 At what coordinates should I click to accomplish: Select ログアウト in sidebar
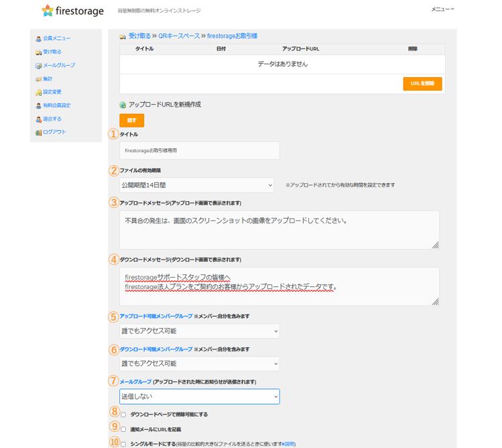tap(54, 132)
